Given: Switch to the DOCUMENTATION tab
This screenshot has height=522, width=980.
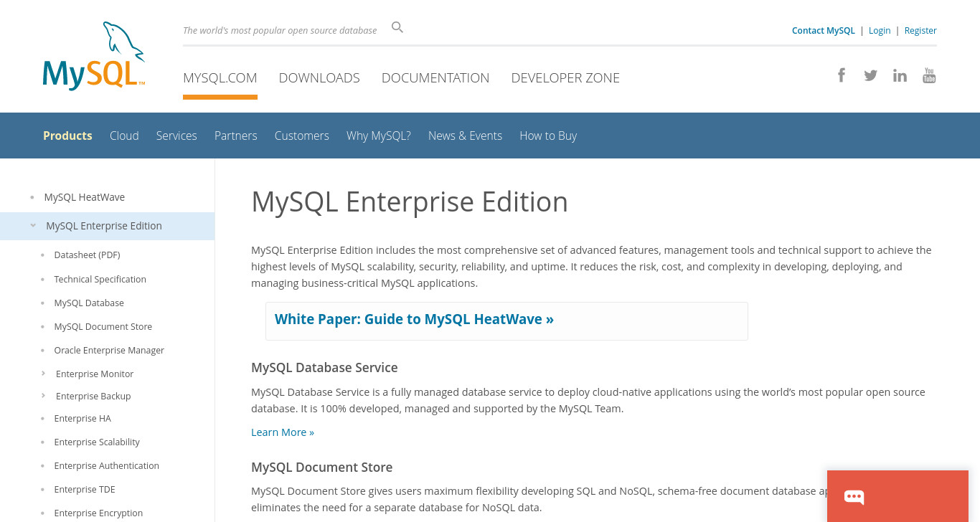Looking at the screenshot, I should (x=435, y=77).
